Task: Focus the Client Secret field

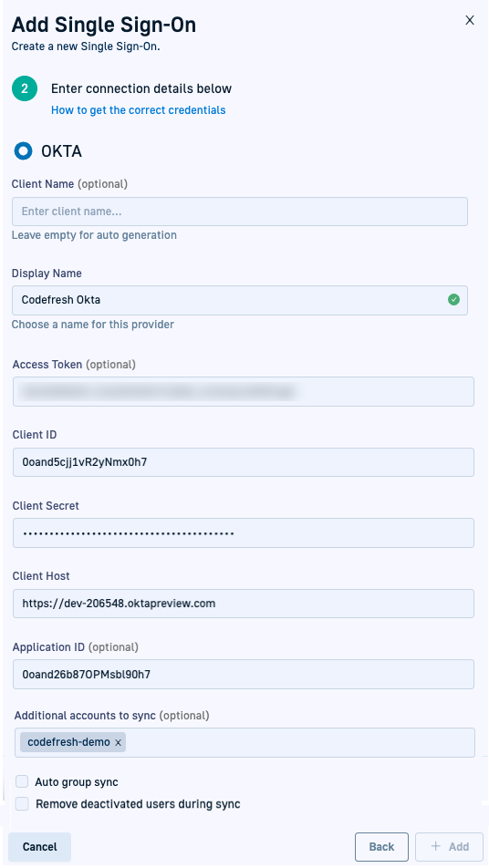Action: point(243,533)
